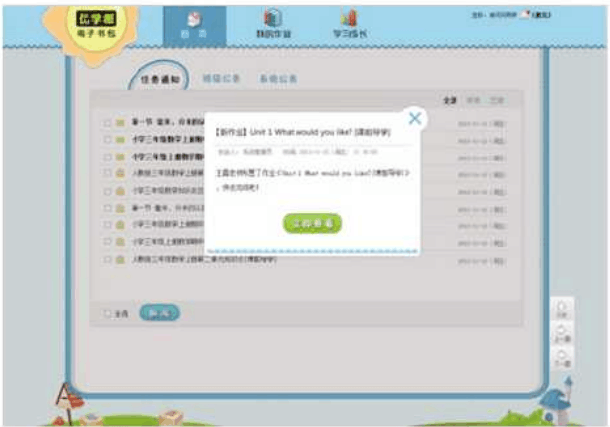Click the folder icon of the first notification
The image size is (610, 427).
(120, 124)
